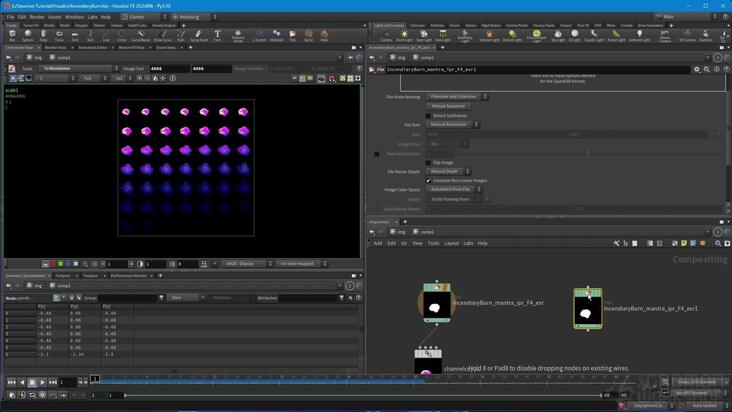Open the Windows menu
The height and width of the screenshot is (412, 732).
(74, 17)
